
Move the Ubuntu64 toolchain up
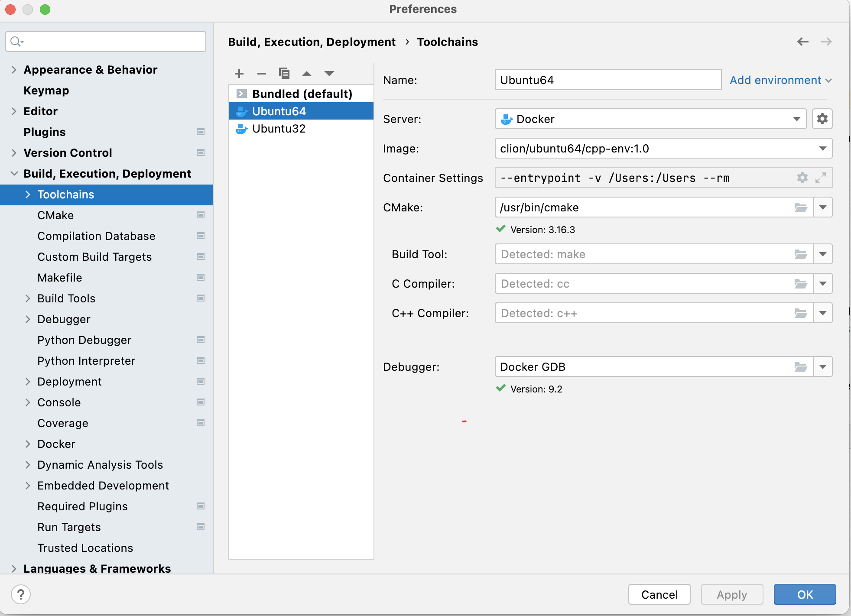coord(307,74)
